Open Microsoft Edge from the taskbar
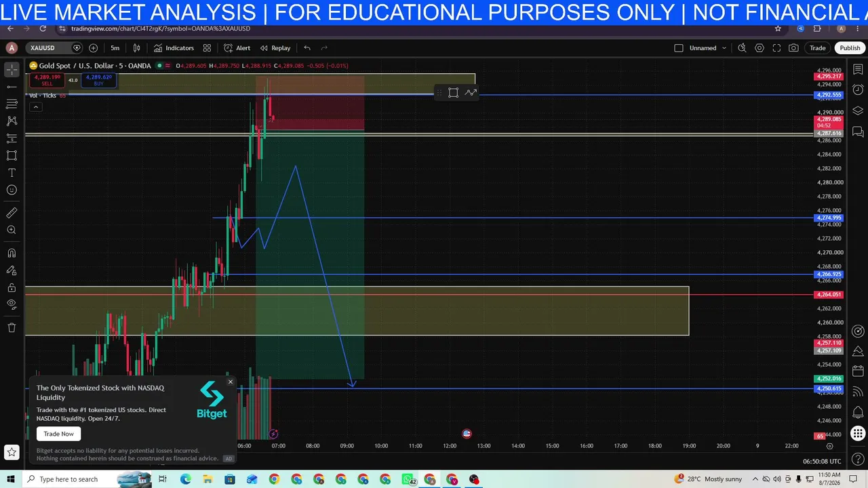Screen dimensions: 868x488 tap(185, 479)
